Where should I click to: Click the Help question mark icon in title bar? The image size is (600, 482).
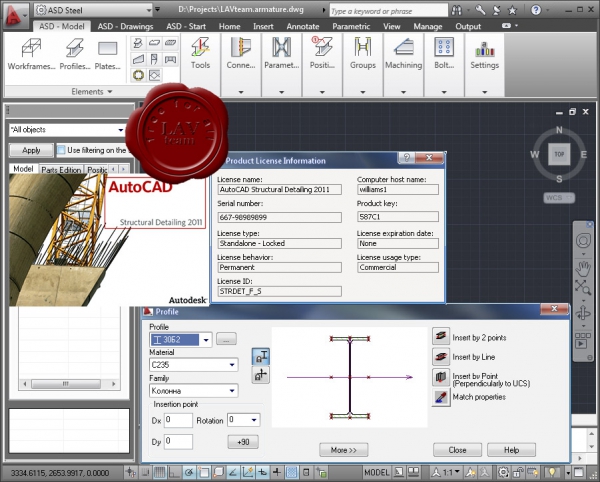(536, 10)
